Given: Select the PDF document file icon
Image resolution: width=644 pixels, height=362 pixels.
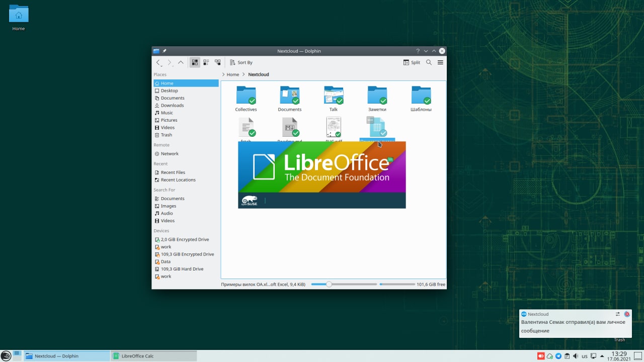Looking at the screenshot, I should tap(334, 127).
